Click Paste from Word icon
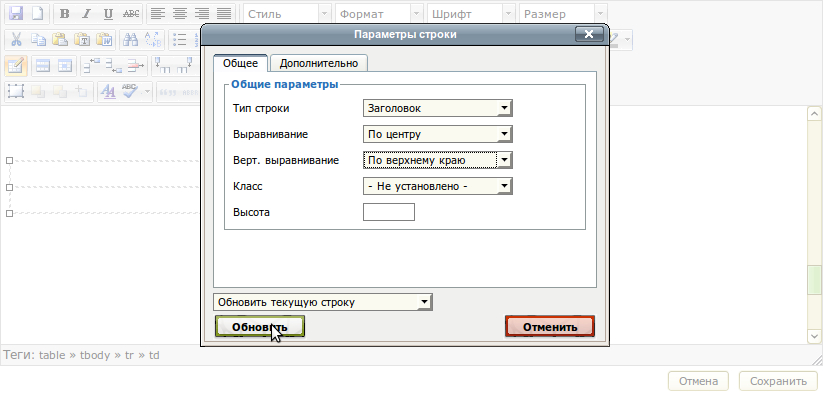The image size is (823, 403). click(x=104, y=39)
